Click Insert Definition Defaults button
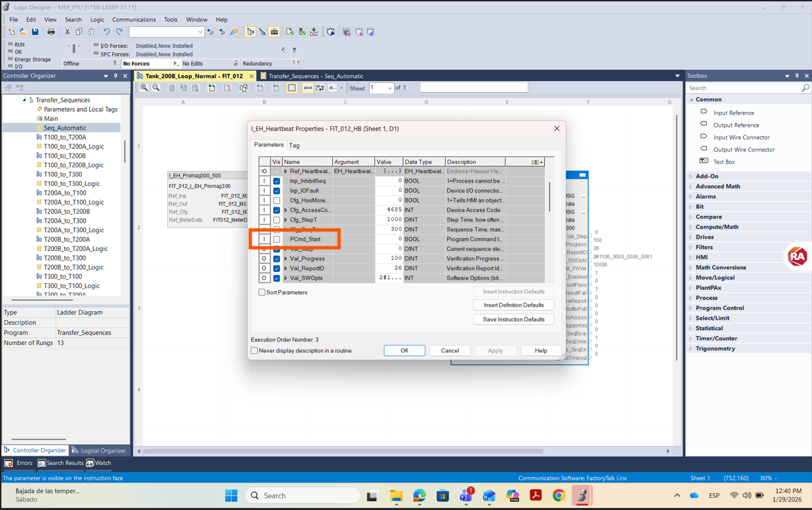812x510 pixels. [x=514, y=305]
